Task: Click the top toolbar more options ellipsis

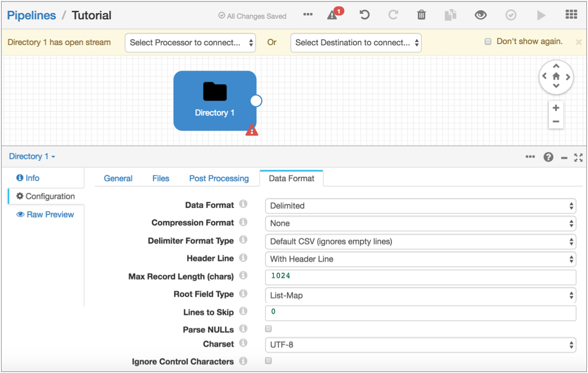Action: point(308,15)
